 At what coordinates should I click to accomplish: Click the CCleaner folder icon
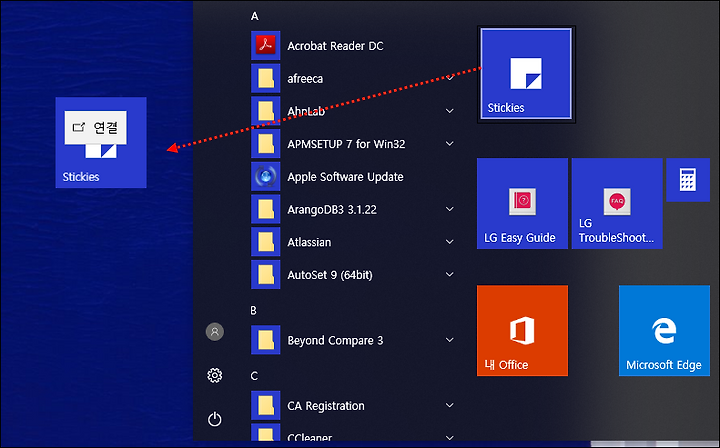pos(265,432)
